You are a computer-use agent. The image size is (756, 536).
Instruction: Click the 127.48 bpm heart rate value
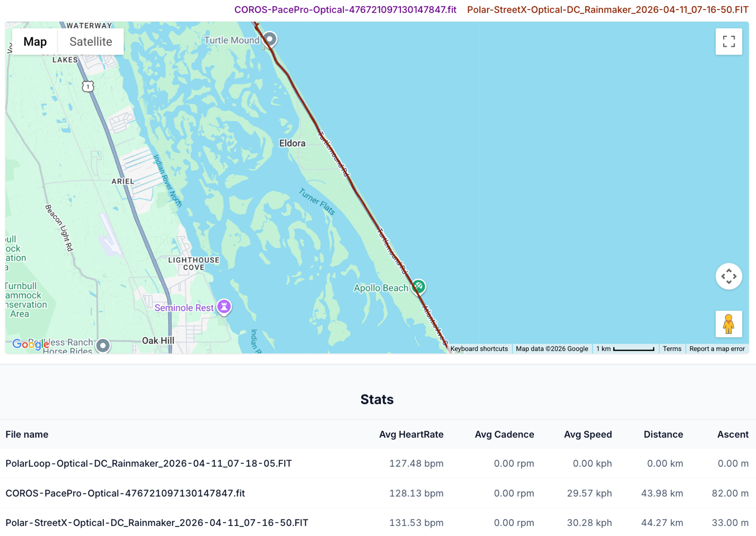[x=416, y=463]
